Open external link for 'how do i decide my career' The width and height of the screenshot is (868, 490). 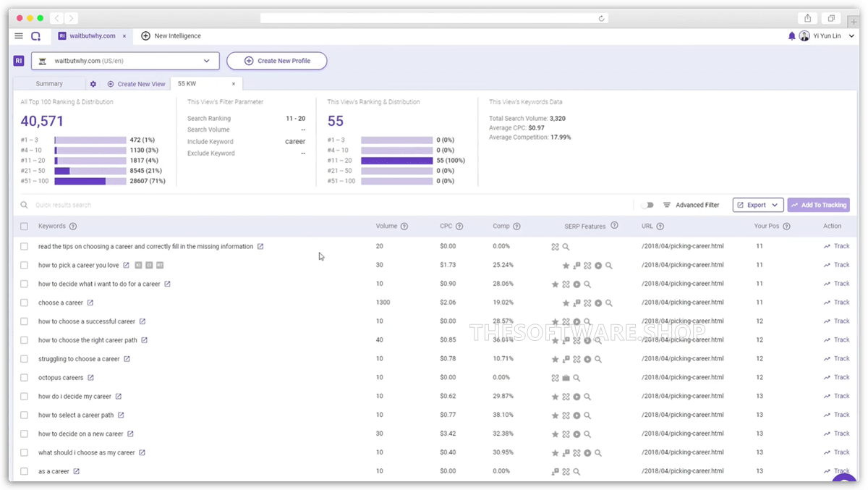pos(119,397)
